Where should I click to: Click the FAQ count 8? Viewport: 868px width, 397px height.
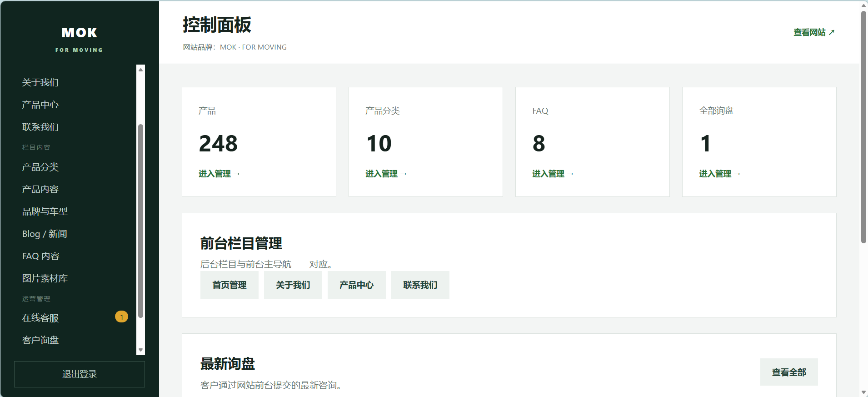539,144
